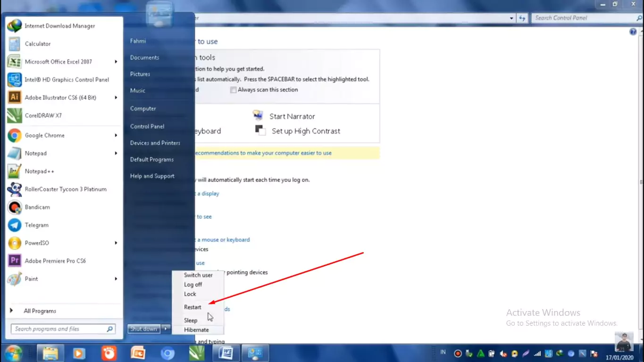Click Search programs and files box
Image resolution: width=644 pixels, height=362 pixels.
(63, 329)
